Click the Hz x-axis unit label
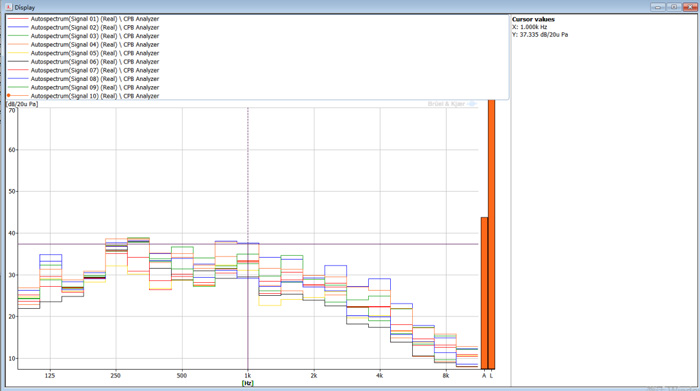Viewport: 700px width, 391px height. 247,383
